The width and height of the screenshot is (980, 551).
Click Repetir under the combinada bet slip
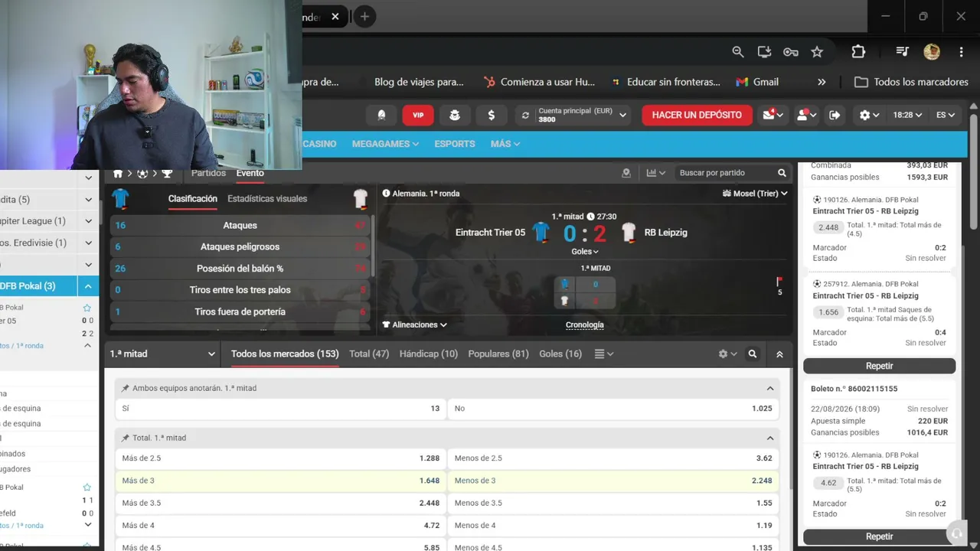(x=880, y=366)
